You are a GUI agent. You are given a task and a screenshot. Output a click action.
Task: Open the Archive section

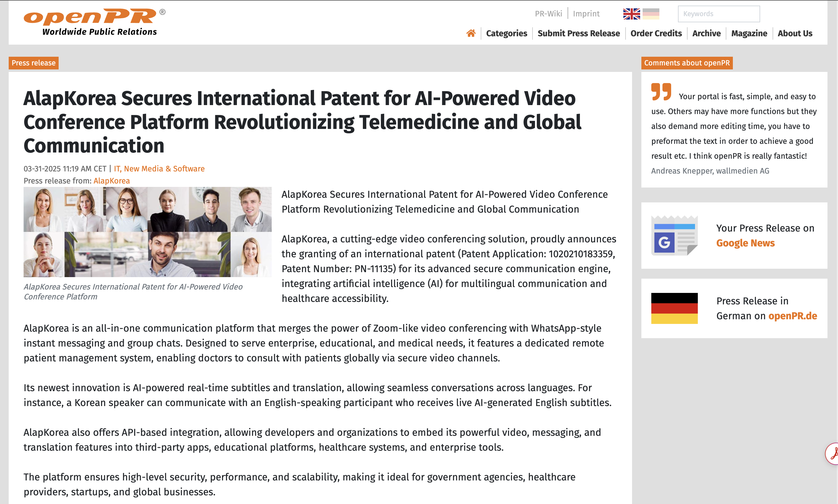pos(706,33)
